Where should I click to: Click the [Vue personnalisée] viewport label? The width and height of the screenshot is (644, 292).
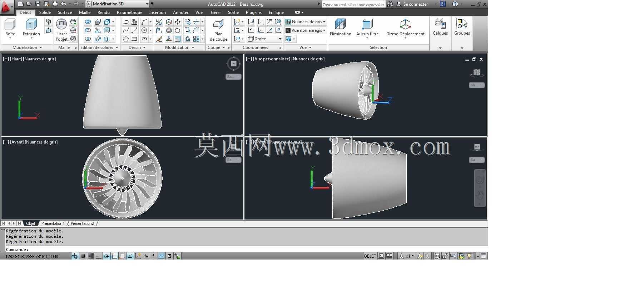pyautogui.click(x=272, y=59)
